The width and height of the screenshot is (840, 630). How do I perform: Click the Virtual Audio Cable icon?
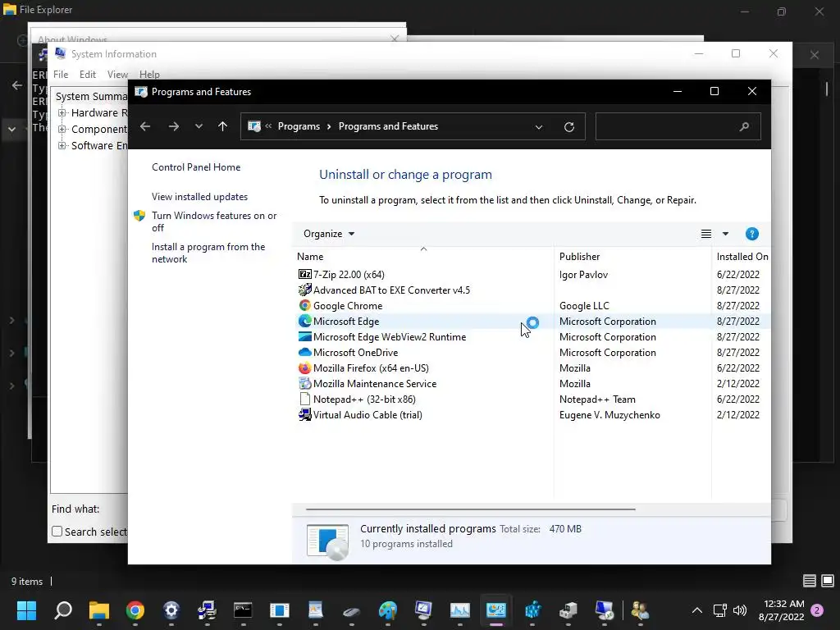(x=305, y=414)
